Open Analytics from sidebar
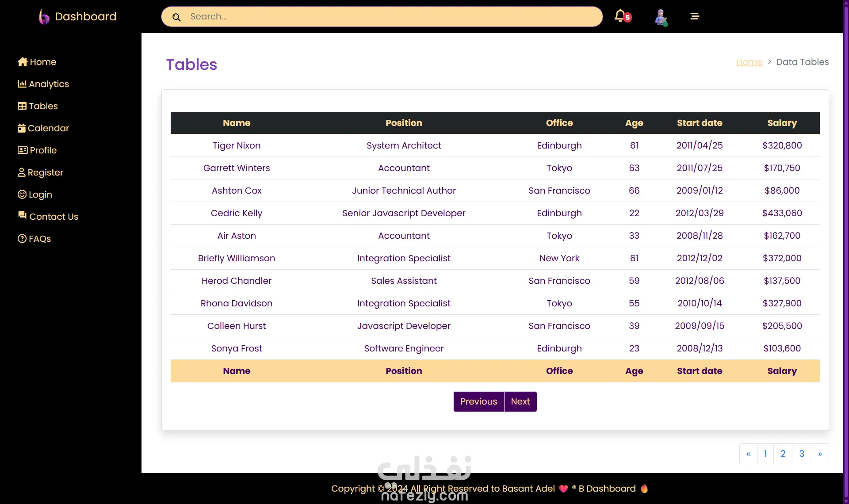Viewport: 849px width, 504px height. point(43,84)
